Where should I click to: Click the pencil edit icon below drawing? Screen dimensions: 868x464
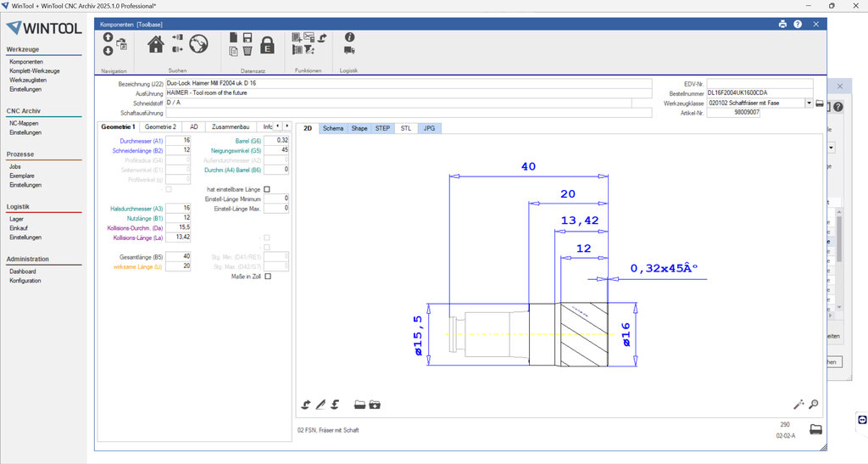320,405
